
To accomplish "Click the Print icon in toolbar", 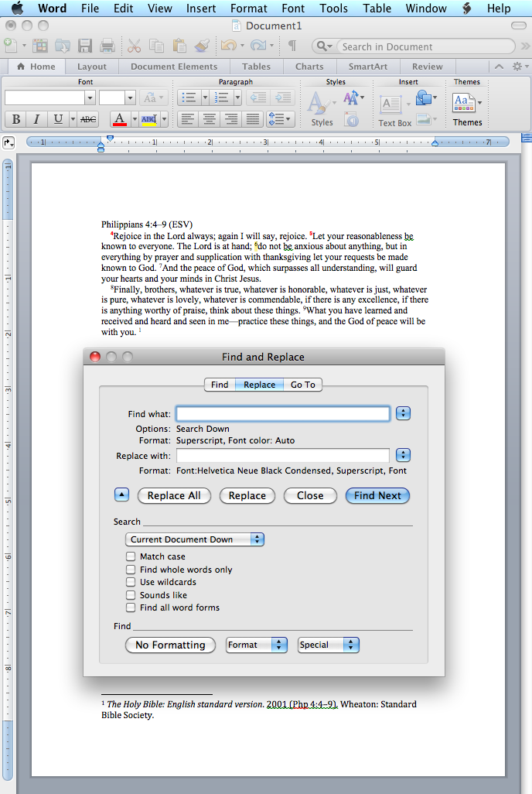I will tap(107, 46).
